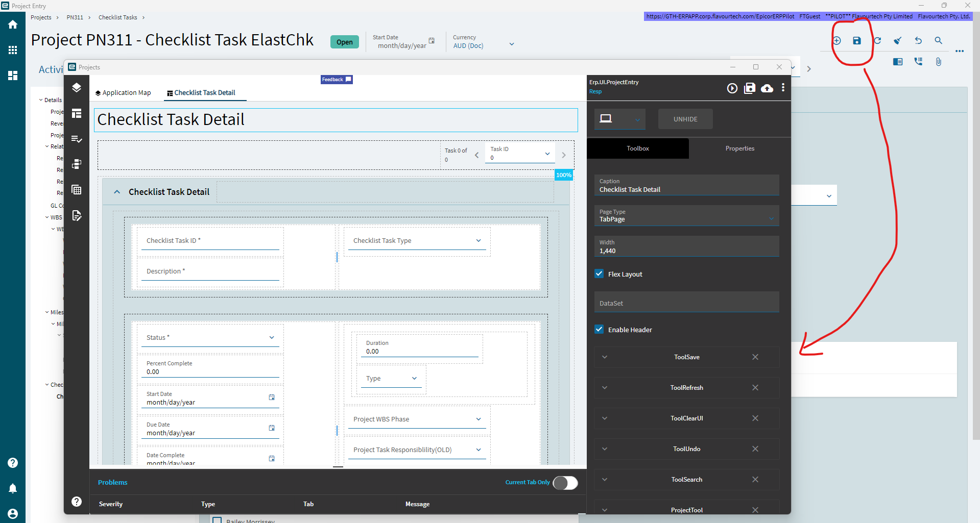
Task: Click the Checklist Tasks breadcrumb
Action: pos(117,17)
